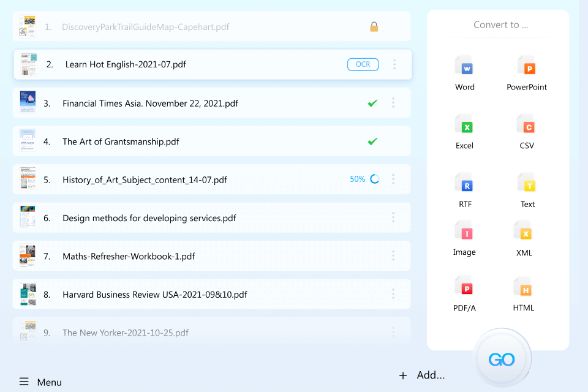Open thumbnail of DiscoveryParkTrailGuideMap-Capehart.pdf

click(28, 26)
